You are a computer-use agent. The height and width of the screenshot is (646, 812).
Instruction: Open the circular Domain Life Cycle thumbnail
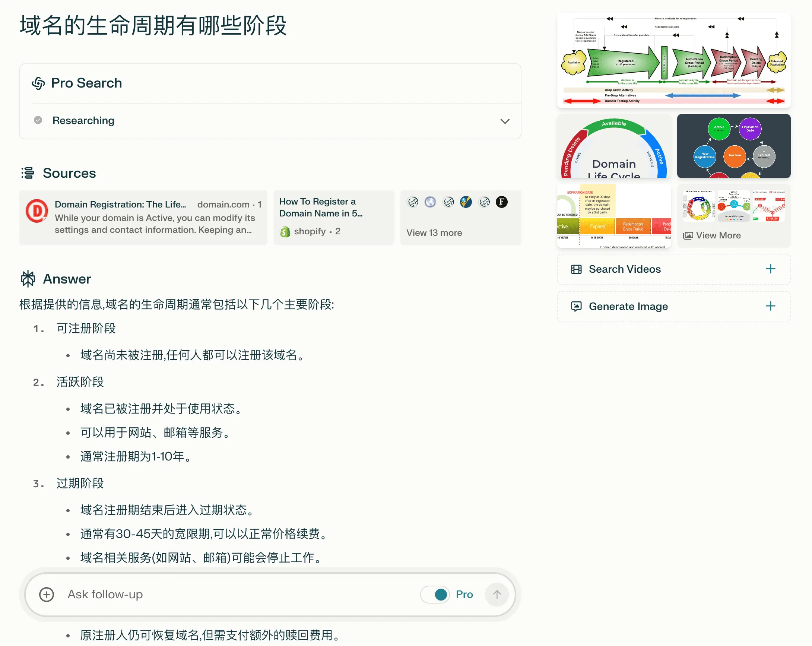pyautogui.click(x=614, y=146)
